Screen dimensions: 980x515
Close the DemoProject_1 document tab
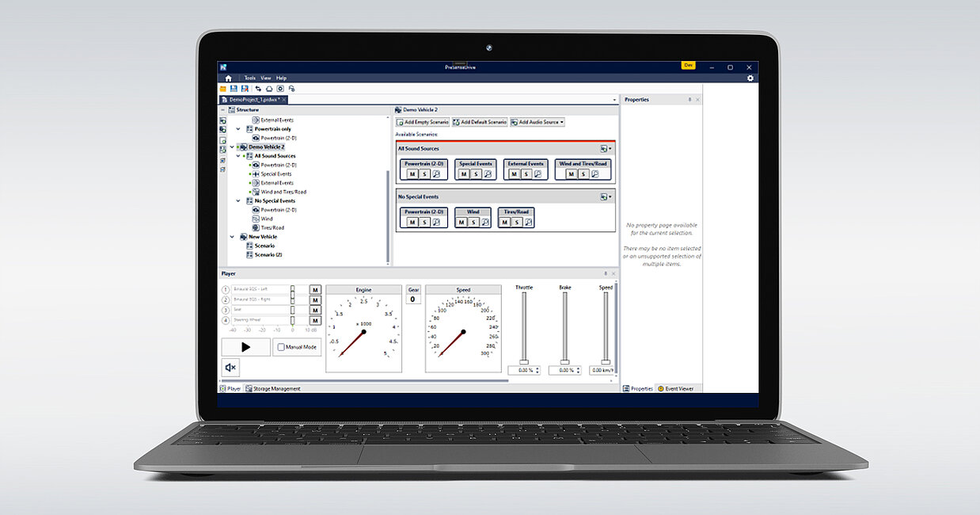283,100
